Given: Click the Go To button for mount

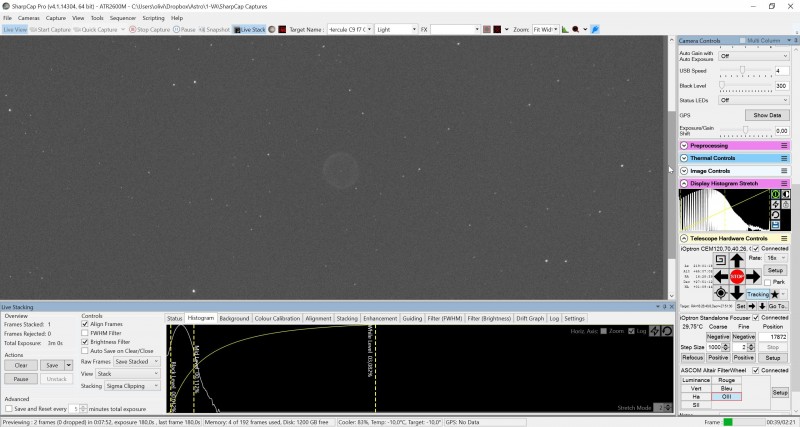Looking at the screenshot, I should point(777,306).
